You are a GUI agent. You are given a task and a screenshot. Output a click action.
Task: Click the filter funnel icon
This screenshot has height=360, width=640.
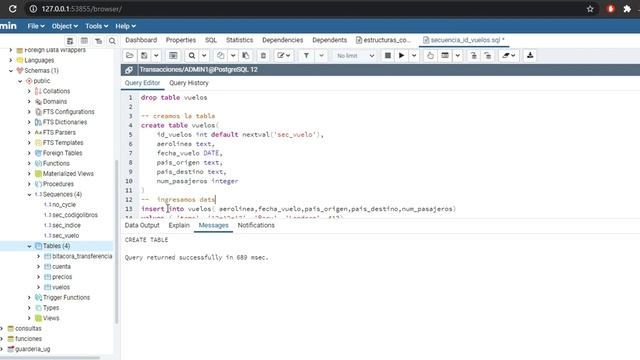click(306, 56)
